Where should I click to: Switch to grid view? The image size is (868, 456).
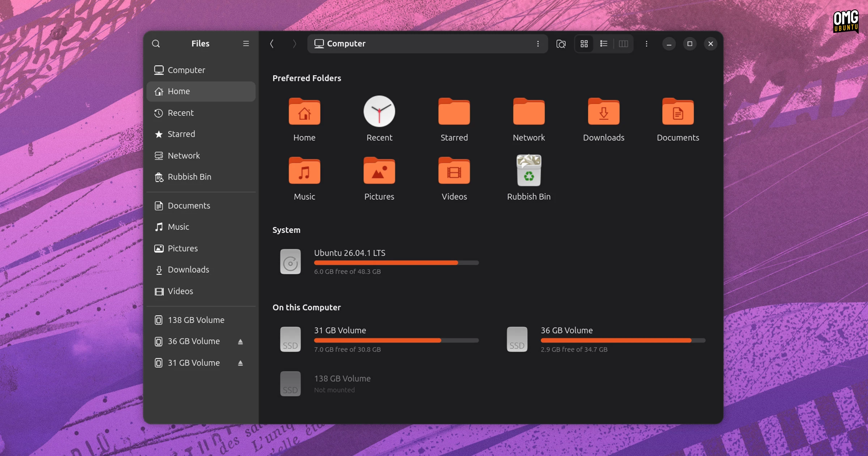584,44
